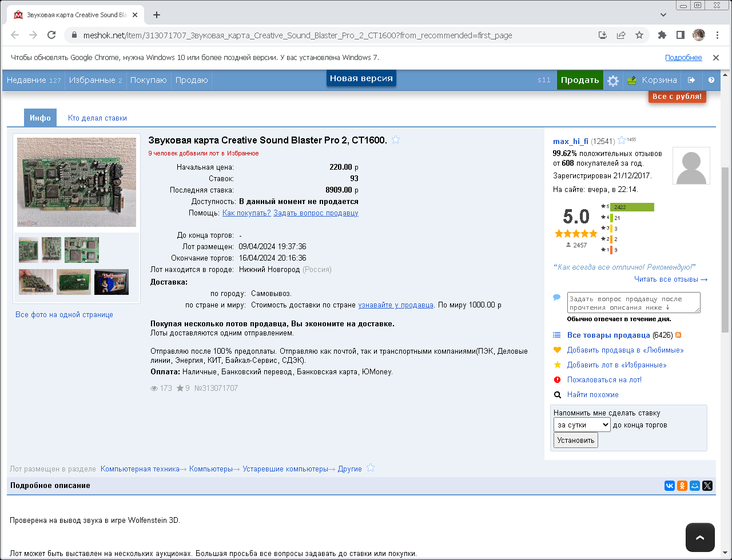Viewport: 732px width, 560px height.
Task: Open Продаю menu item
Action: [192, 80]
